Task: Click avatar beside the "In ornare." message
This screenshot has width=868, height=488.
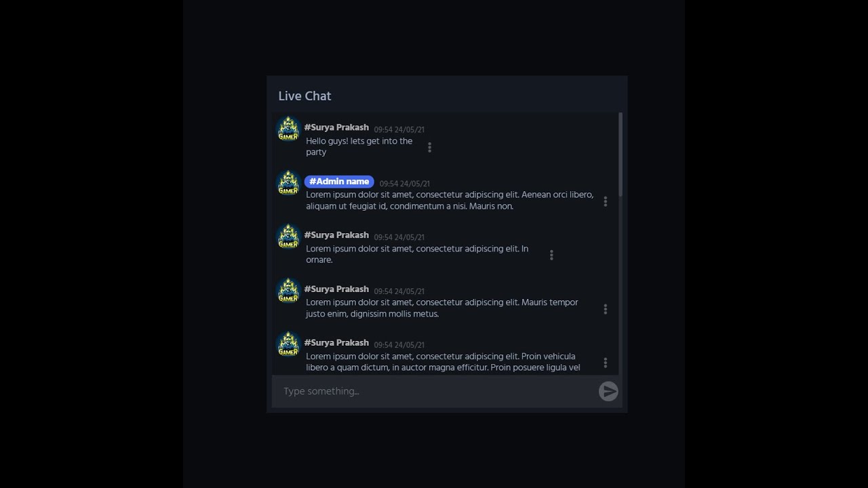Action: coord(289,237)
